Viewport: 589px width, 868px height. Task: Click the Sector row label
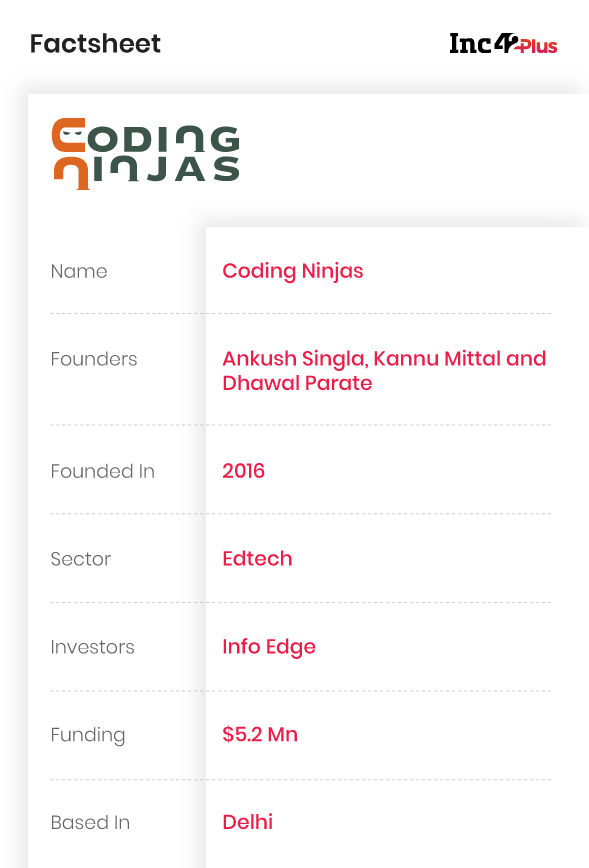81,559
